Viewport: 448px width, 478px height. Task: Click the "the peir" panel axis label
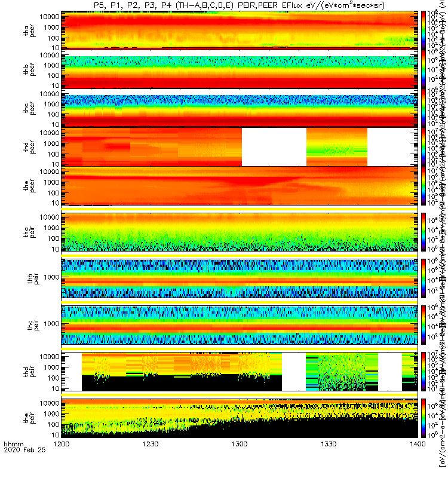click(29, 418)
